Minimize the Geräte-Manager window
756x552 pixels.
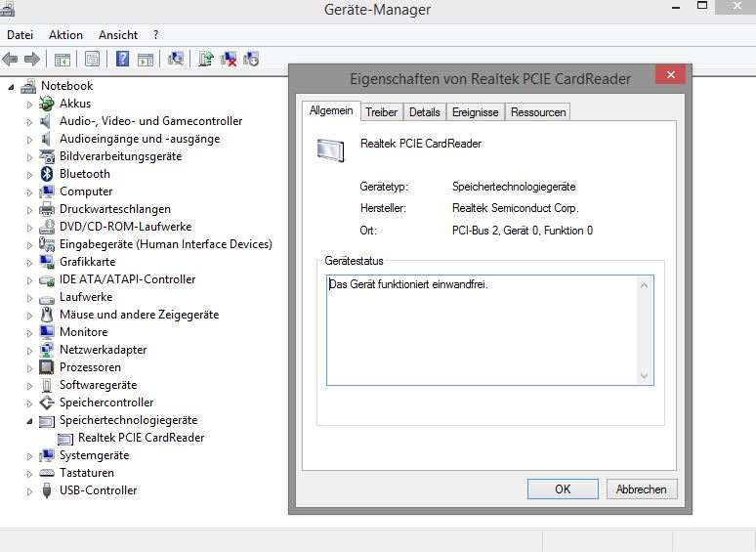point(676,7)
